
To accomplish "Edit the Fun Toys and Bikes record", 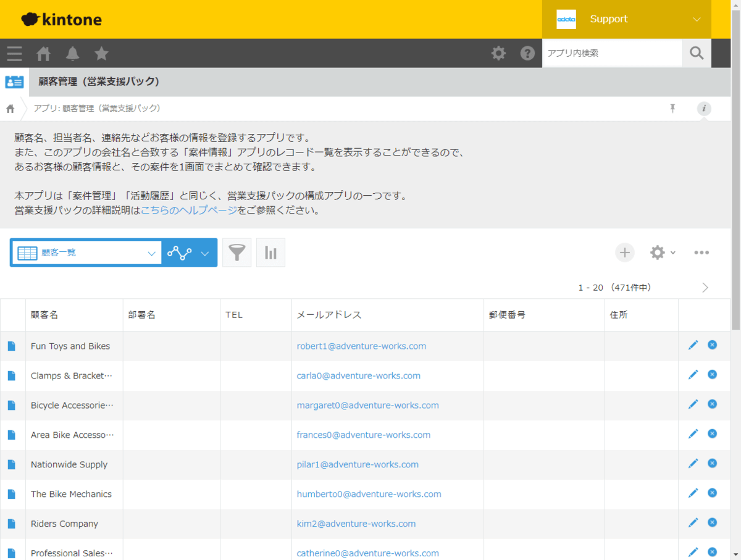I will point(693,345).
